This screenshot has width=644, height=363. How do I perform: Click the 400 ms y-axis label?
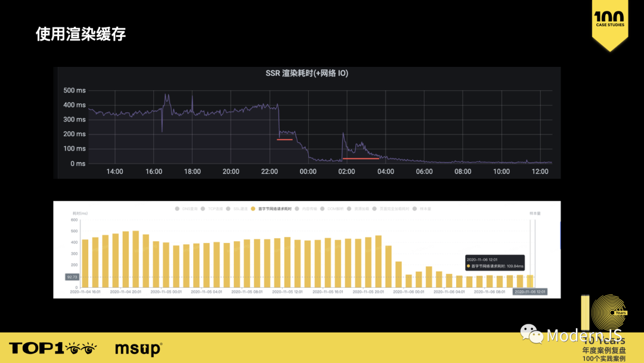tap(75, 105)
